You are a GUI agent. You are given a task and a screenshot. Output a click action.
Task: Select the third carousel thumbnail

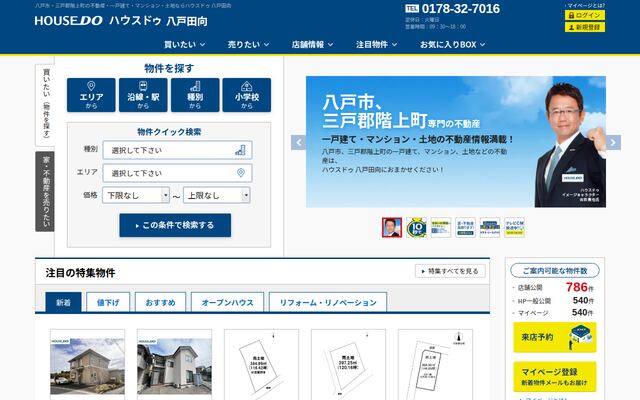point(441,227)
